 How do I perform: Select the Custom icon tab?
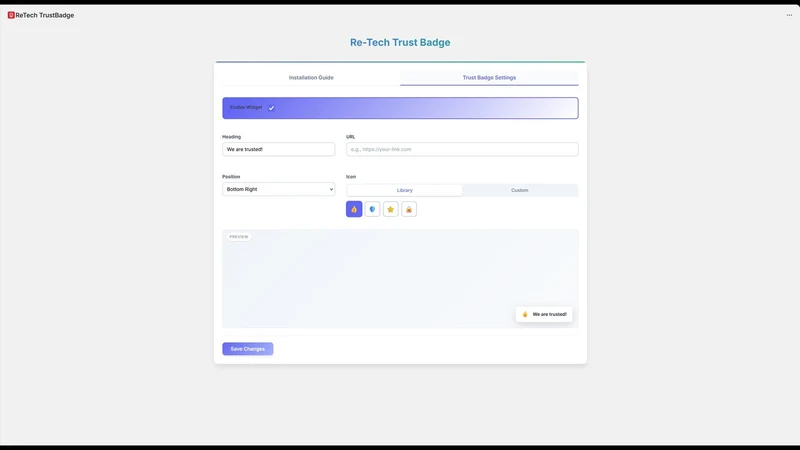[x=520, y=190]
